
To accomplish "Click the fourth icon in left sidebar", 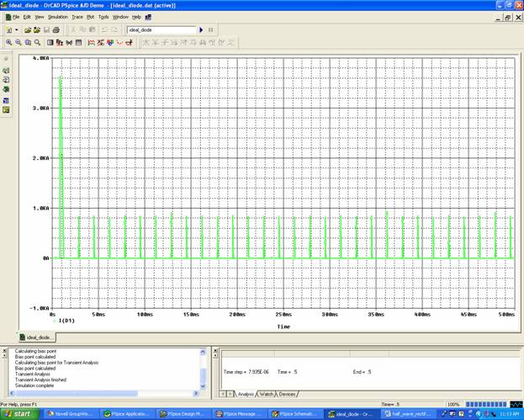I will [6, 89].
